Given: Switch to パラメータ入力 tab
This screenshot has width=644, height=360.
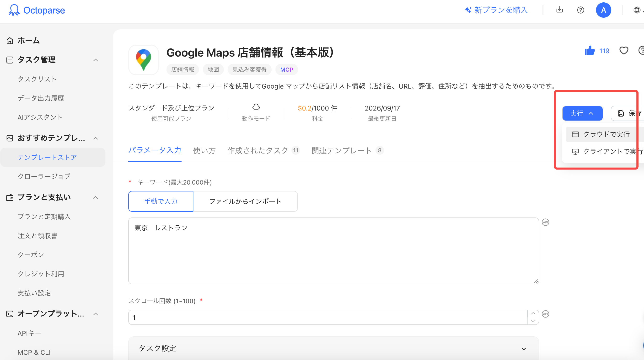Looking at the screenshot, I should pos(155,150).
